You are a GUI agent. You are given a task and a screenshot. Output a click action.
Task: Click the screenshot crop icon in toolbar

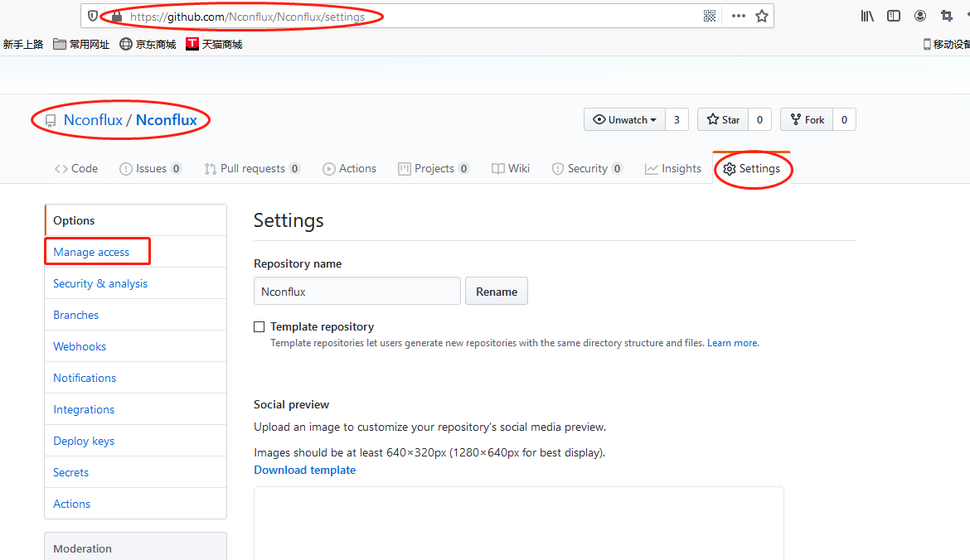tap(947, 16)
